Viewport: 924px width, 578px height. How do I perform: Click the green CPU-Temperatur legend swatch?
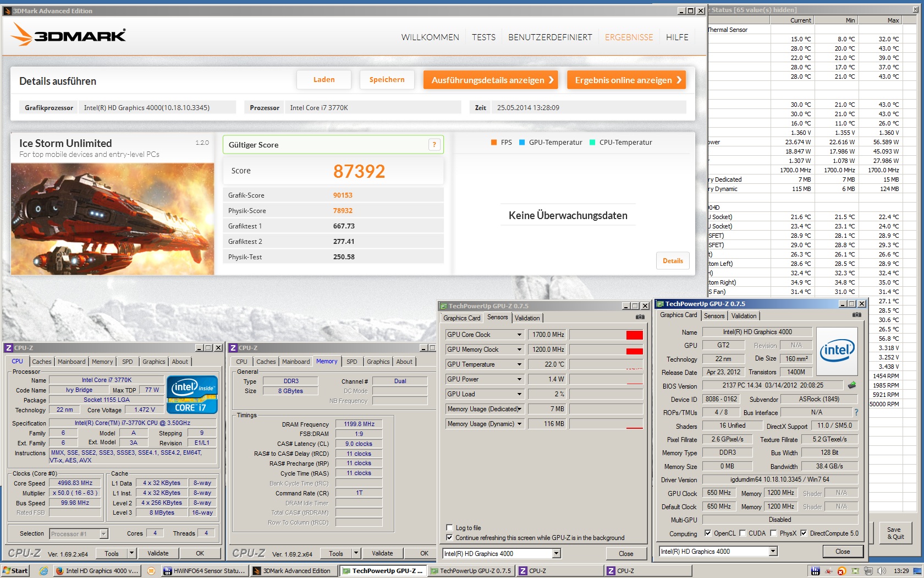click(592, 142)
